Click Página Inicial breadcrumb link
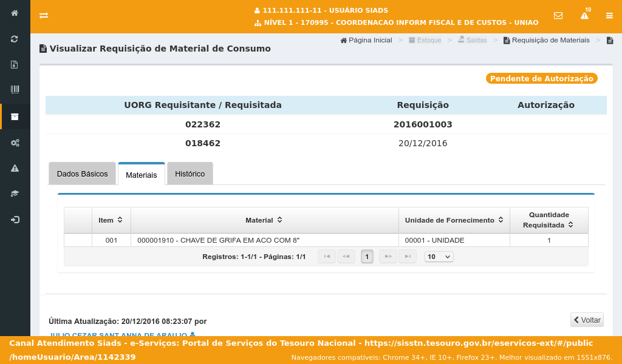The image size is (622, 364). coord(366,40)
